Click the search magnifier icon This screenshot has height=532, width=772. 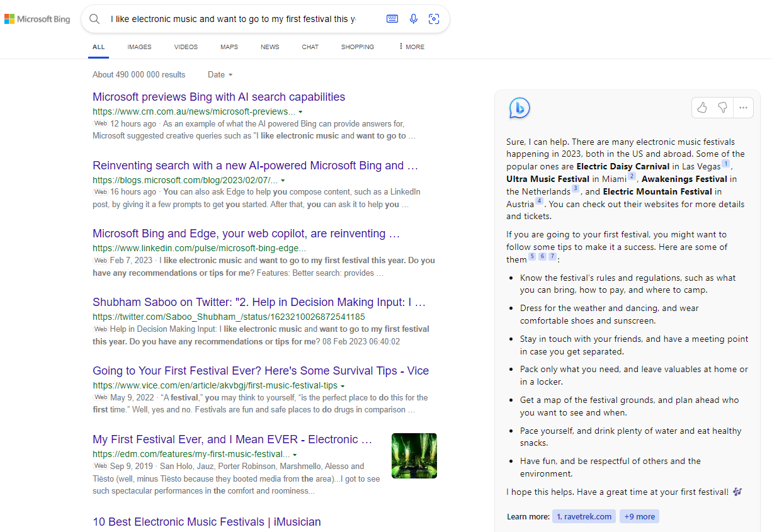tap(94, 19)
